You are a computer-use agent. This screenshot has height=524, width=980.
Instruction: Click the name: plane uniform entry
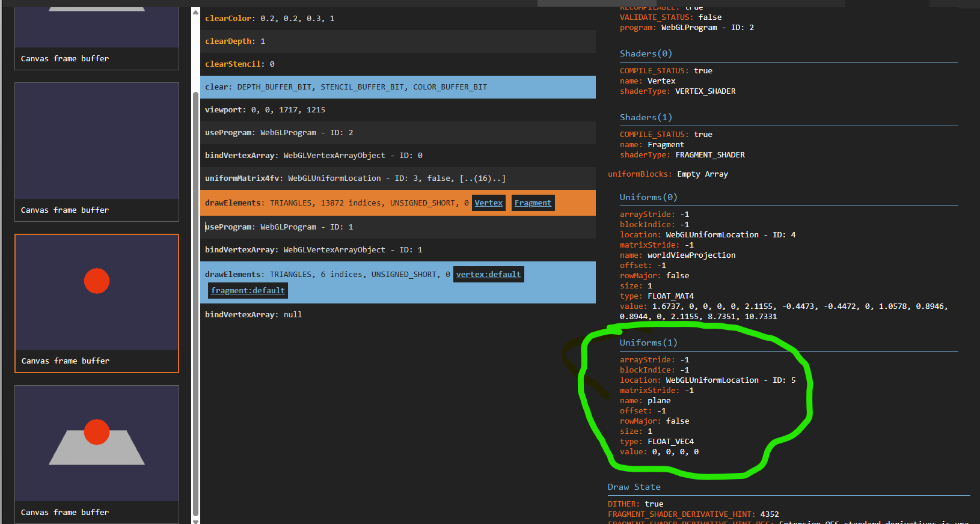coord(645,401)
